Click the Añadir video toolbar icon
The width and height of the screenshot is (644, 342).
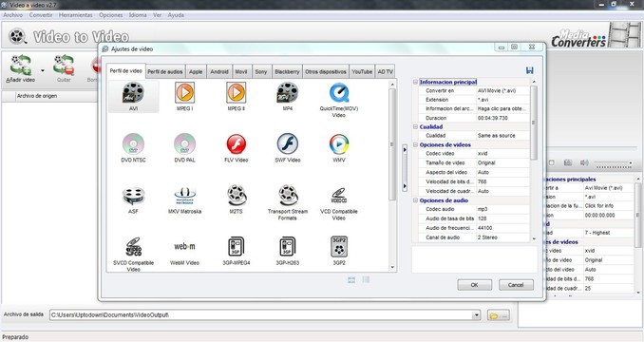pos(21,65)
